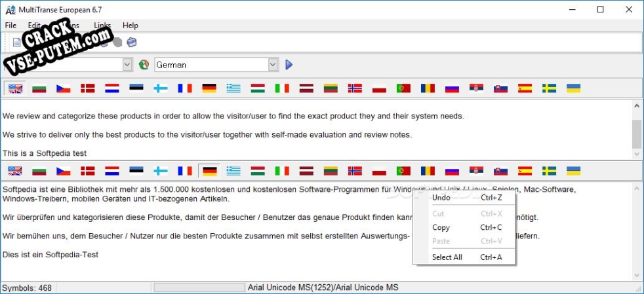Choose Swedish flag in target language bar
This screenshot has width=644, height=294.
549,171
